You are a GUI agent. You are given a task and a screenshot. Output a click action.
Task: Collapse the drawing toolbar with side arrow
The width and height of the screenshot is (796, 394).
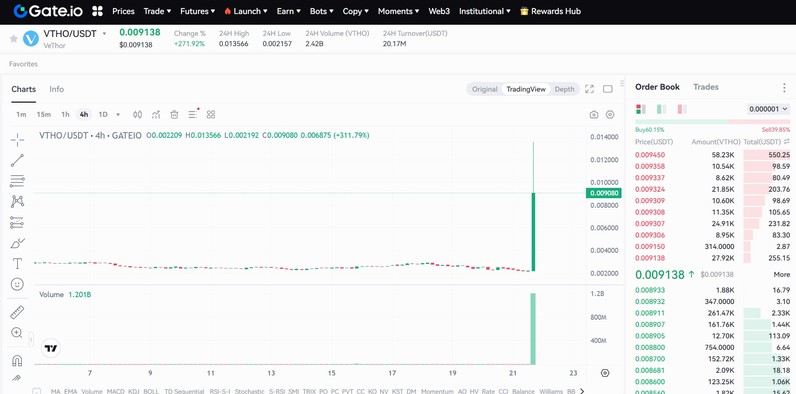[x=31, y=339]
